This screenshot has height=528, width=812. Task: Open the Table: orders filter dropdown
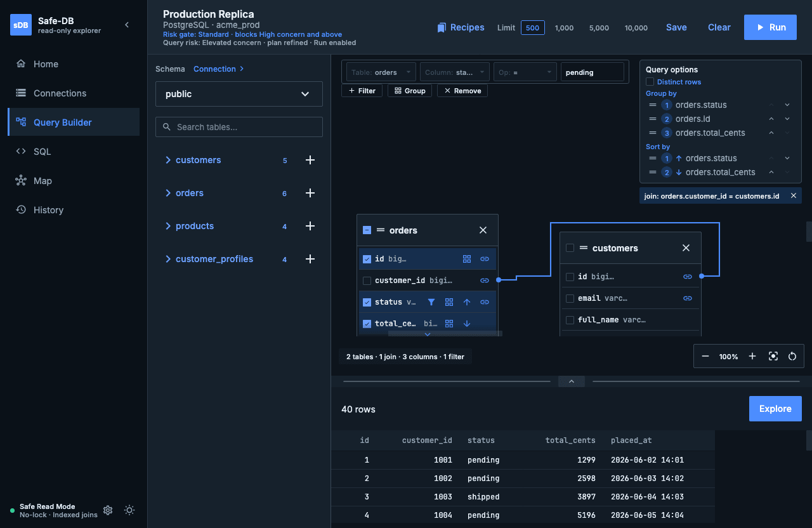pyautogui.click(x=381, y=72)
